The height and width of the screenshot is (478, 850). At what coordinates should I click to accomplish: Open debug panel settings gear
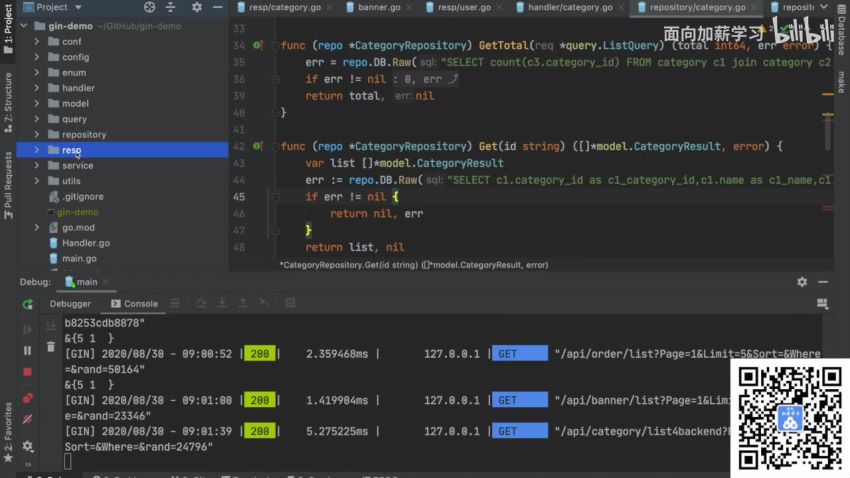point(27,446)
